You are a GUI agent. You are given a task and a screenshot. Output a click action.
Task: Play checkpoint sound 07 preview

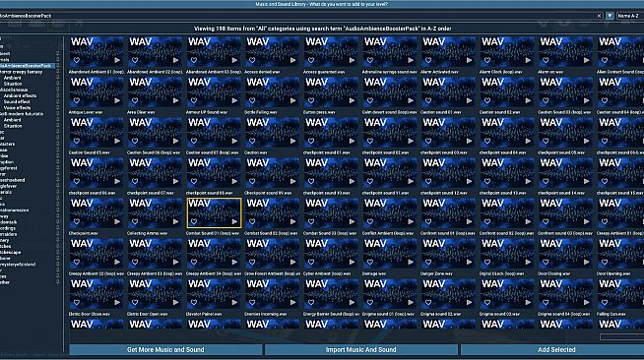pyautogui.click(x=176, y=181)
